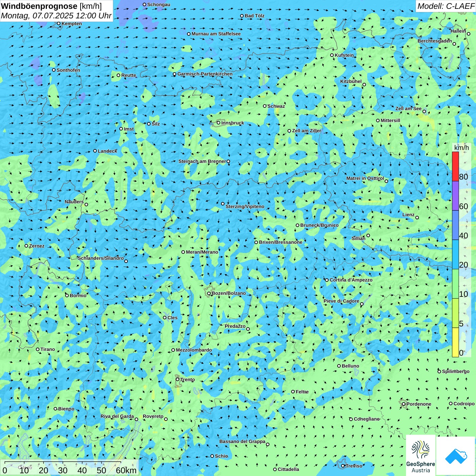Pick the red legend swatch above 80

point(455,166)
